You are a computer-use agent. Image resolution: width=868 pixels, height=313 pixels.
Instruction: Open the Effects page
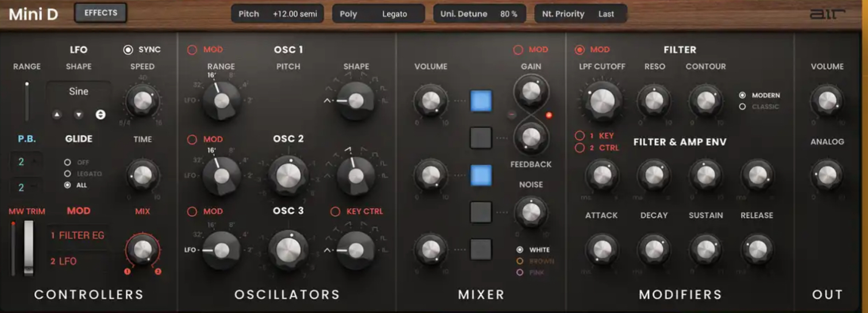[101, 13]
